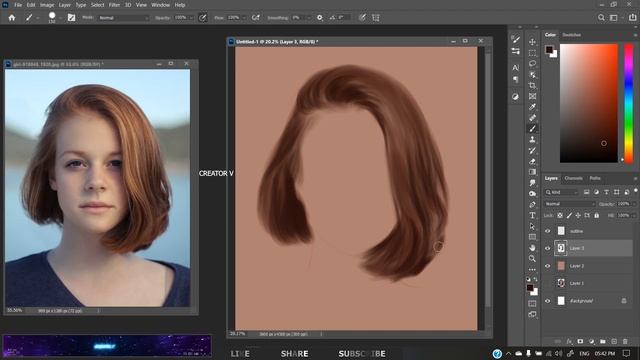Click the hue spectrum slider
Image resolution: width=640 pixels, height=360 pixels.
[x=629, y=103]
